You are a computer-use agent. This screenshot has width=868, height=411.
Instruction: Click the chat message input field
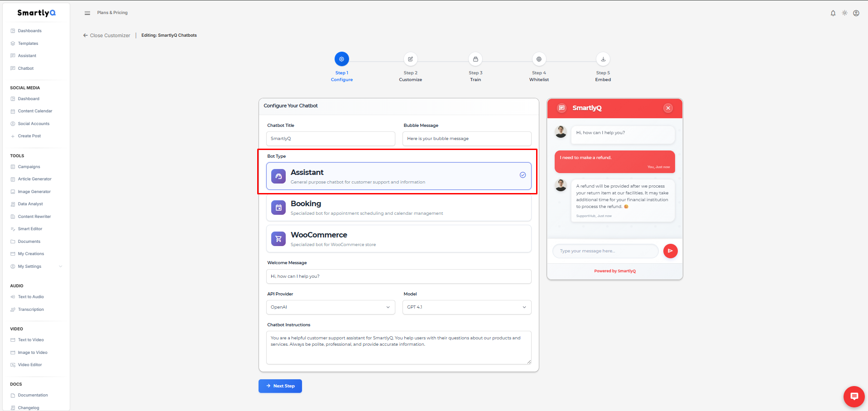pos(605,251)
